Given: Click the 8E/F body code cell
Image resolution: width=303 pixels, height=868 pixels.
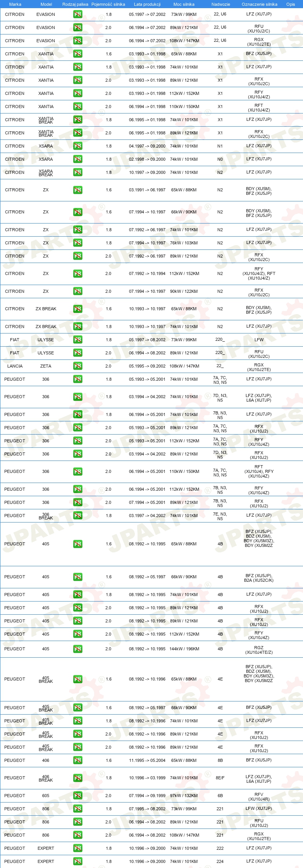Looking at the screenshot, I should tap(220, 778).
